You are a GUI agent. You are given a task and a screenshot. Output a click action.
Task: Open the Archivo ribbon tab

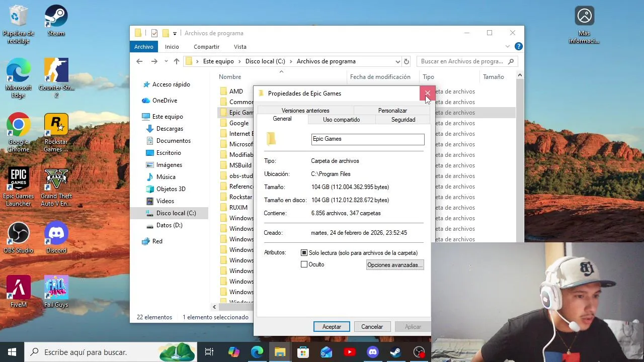[x=143, y=46]
